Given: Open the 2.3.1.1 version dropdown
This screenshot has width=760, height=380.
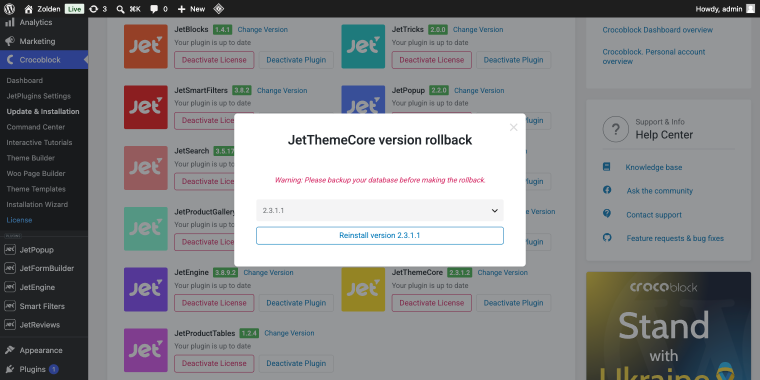Looking at the screenshot, I should (380, 210).
